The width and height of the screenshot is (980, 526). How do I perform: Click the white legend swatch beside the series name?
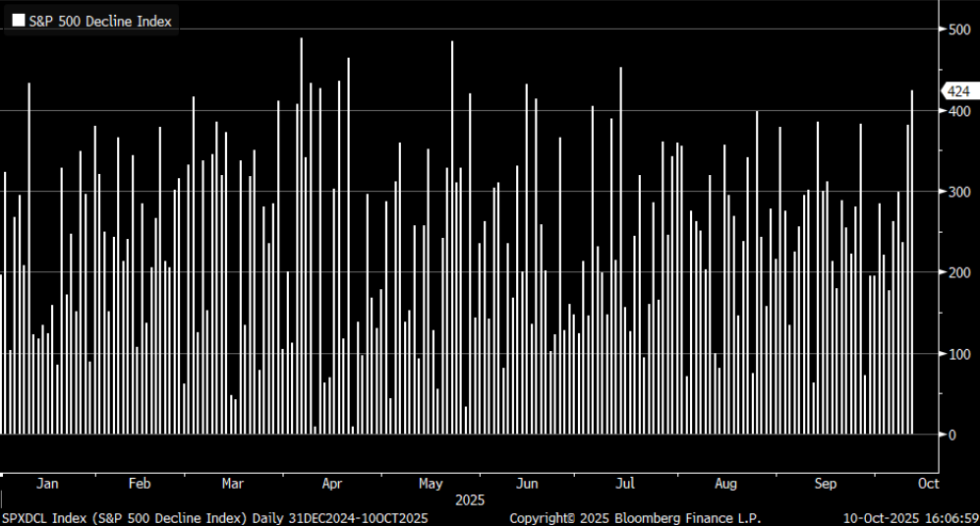point(18,20)
